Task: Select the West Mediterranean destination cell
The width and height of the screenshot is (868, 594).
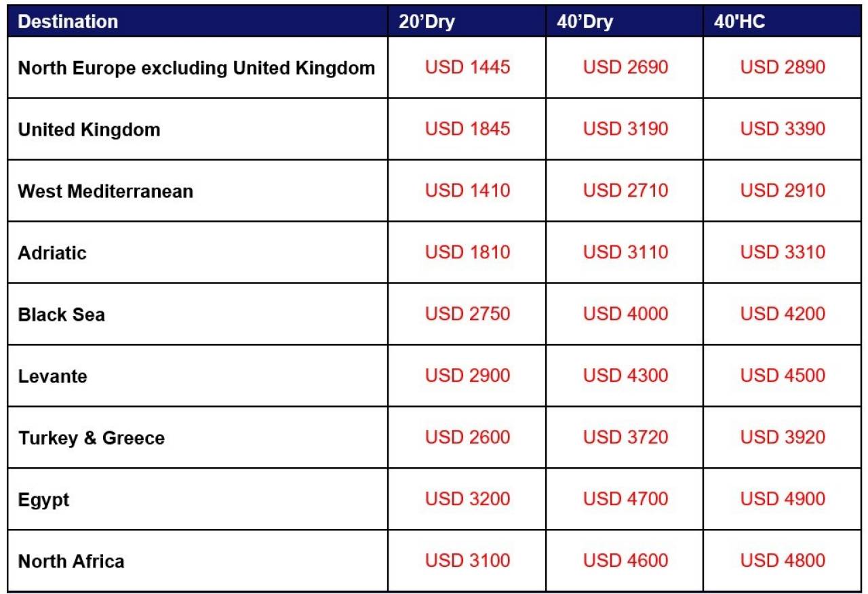Action: pyautogui.click(x=198, y=191)
